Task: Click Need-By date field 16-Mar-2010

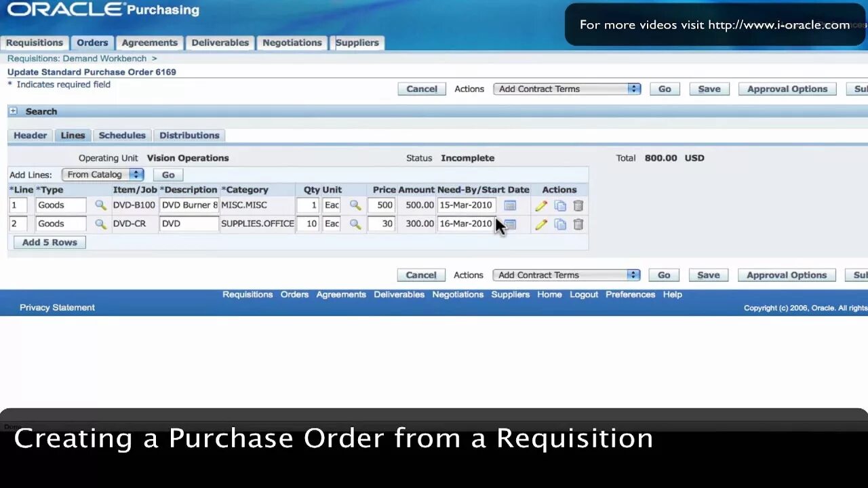Action: point(467,224)
